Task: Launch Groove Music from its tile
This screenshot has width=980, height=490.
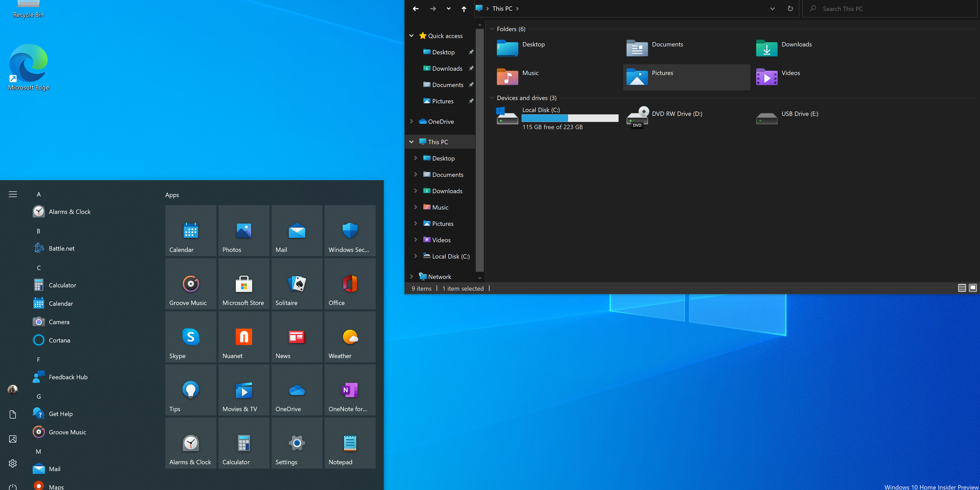Action: [x=191, y=284]
